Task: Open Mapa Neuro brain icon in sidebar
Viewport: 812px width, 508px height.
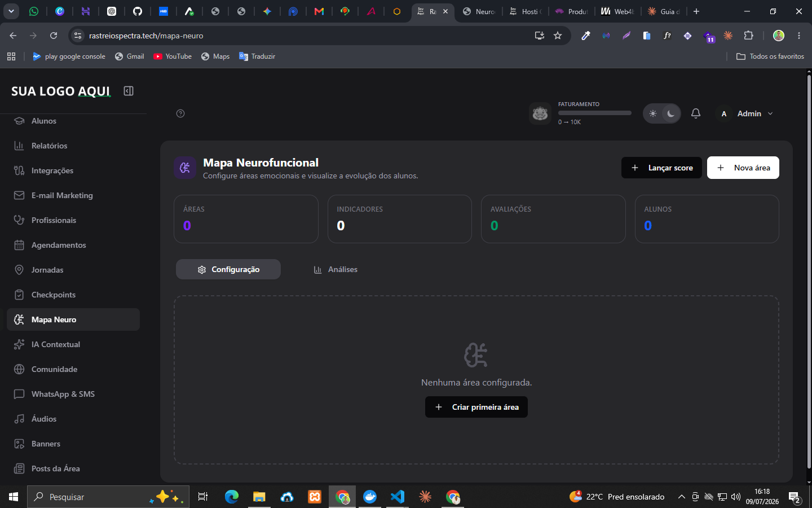Action: click(19, 319)
